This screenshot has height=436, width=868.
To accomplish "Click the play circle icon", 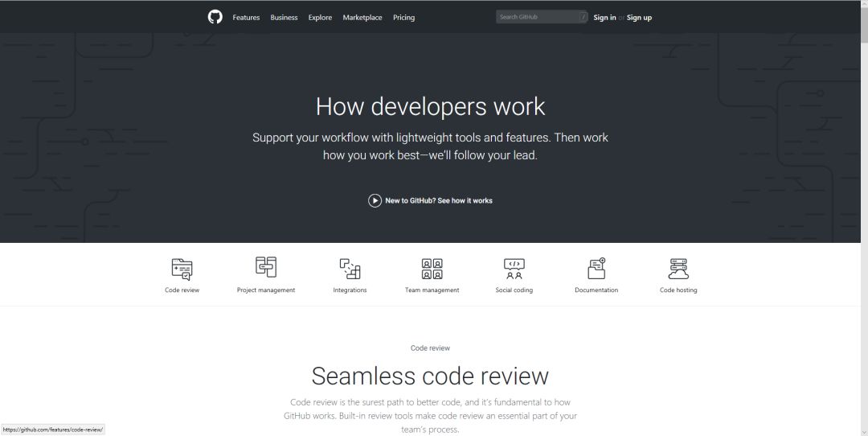I will click(x=375, y=200).
